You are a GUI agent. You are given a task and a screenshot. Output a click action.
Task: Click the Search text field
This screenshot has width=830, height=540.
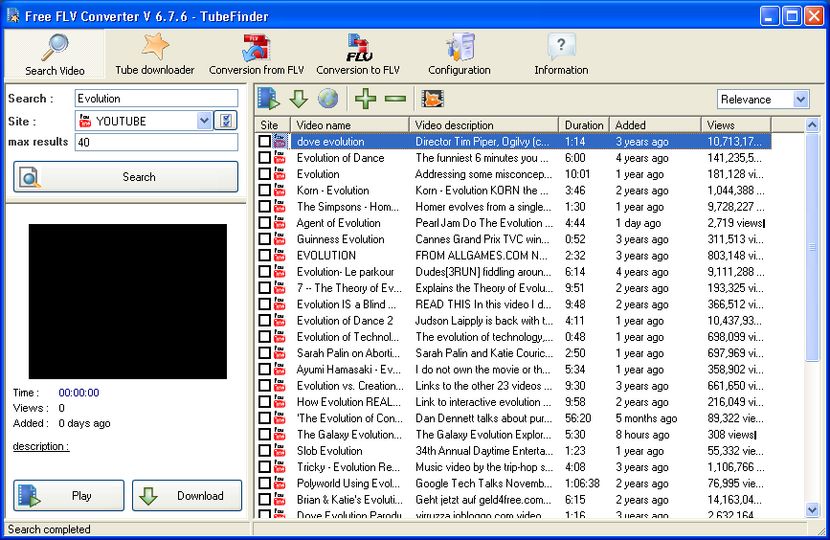[156, 98]
